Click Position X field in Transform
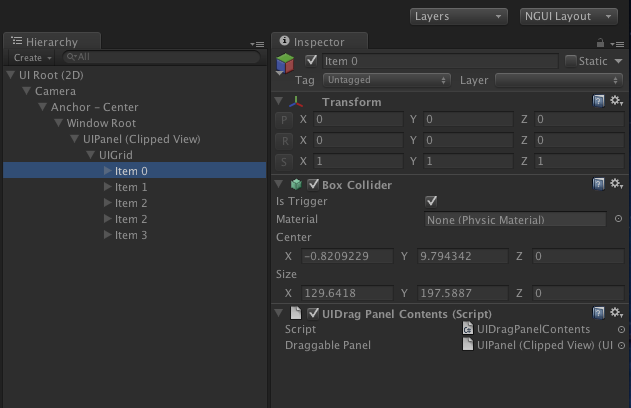Viewport: 631px width, 408px height. (x=358, y=120)
